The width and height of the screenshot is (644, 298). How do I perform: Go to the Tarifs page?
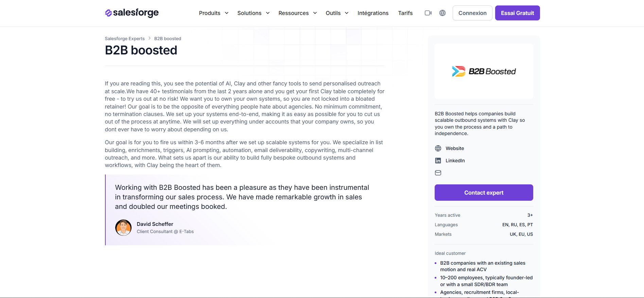[x=405, y=13]
